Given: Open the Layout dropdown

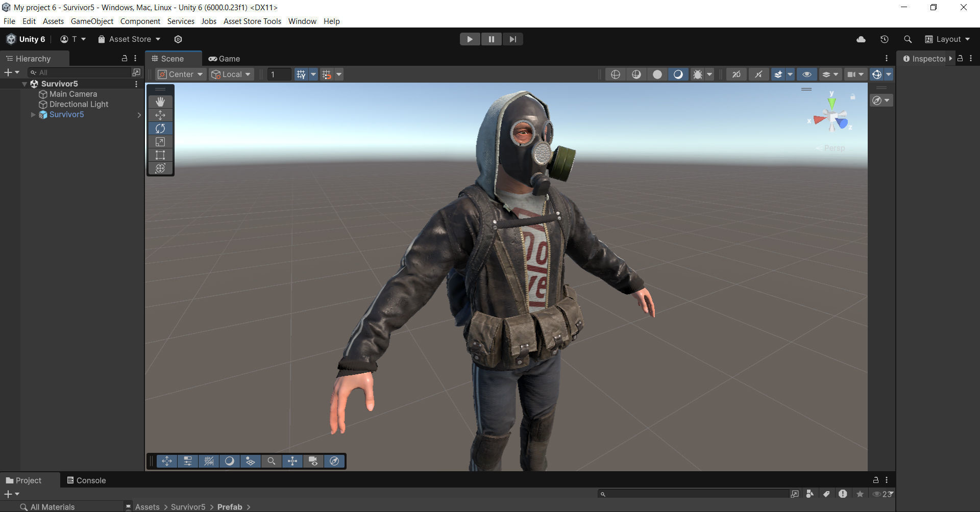Looking at the screenshot, I should pos(947,39).
